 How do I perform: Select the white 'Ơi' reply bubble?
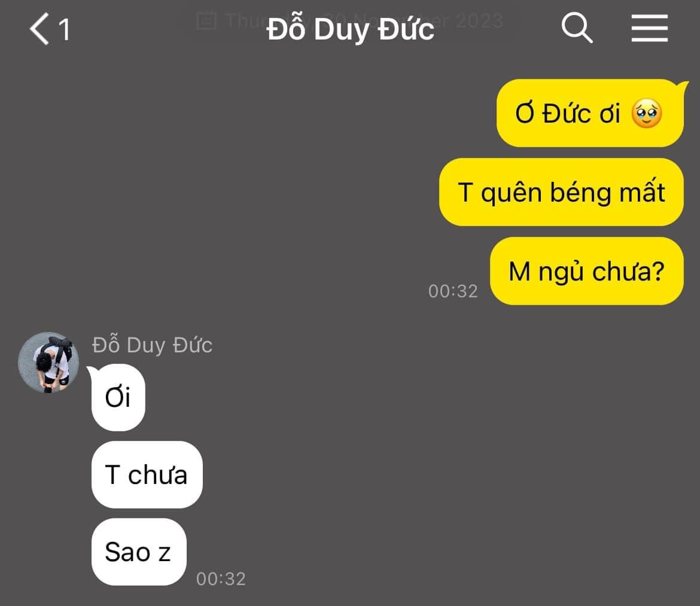tap(118, 397)
